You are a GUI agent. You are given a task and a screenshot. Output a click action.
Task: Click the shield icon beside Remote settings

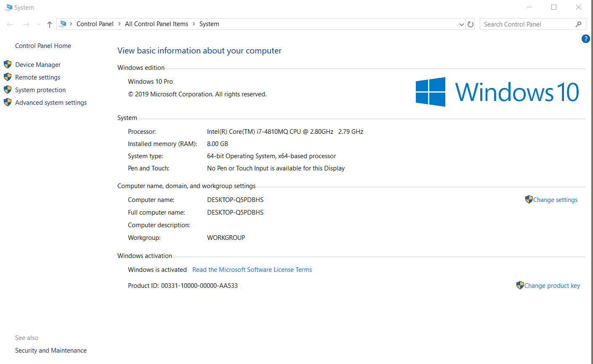pos(8,77)
